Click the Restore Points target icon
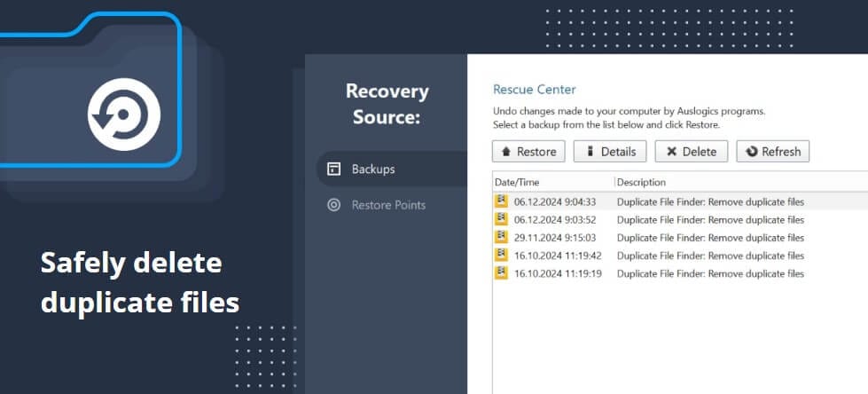868x394 pixels. click(333, 205)
